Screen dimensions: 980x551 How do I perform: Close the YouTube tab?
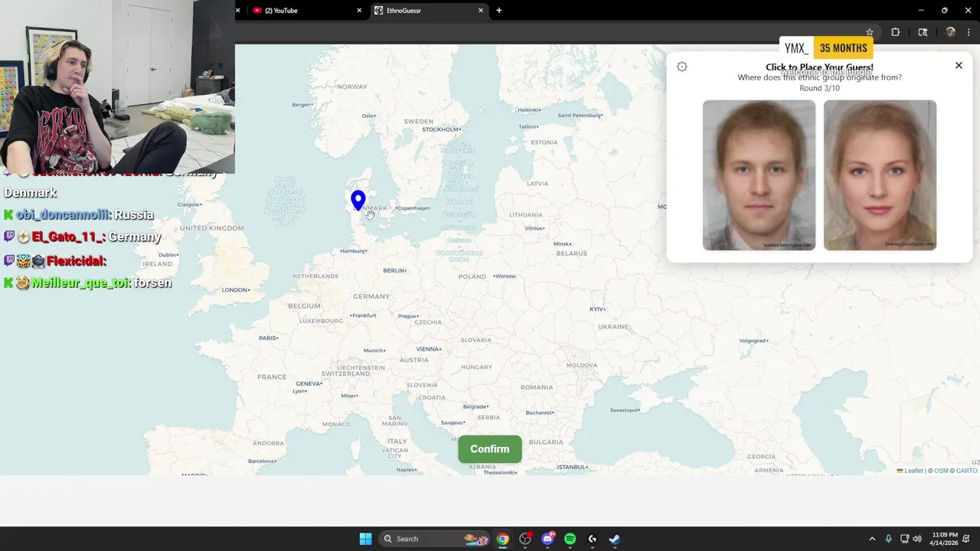pos(359,11)
